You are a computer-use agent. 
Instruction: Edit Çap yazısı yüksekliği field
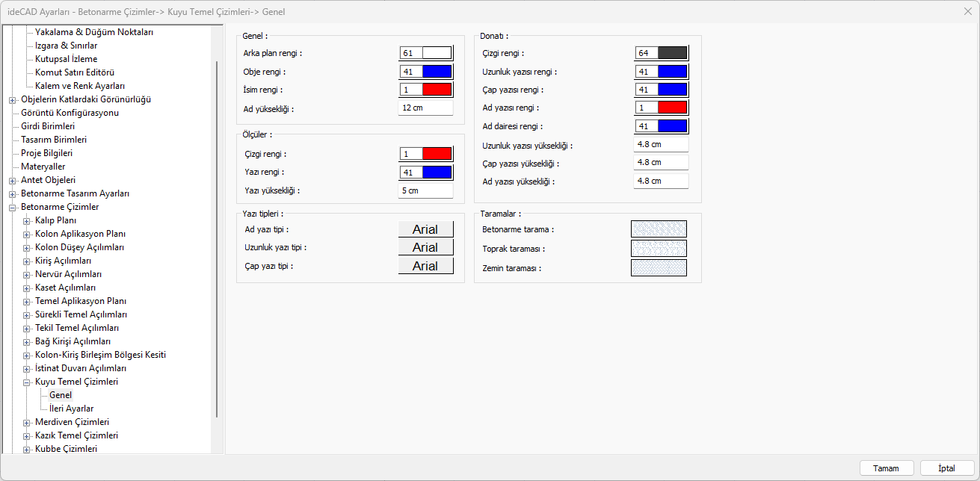tap(662, 163)
